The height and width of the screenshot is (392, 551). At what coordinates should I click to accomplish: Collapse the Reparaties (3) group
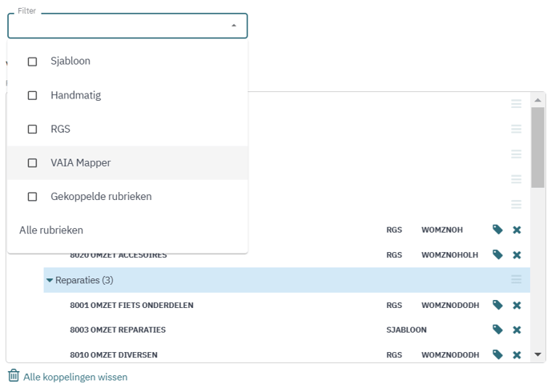click(50, 280)
